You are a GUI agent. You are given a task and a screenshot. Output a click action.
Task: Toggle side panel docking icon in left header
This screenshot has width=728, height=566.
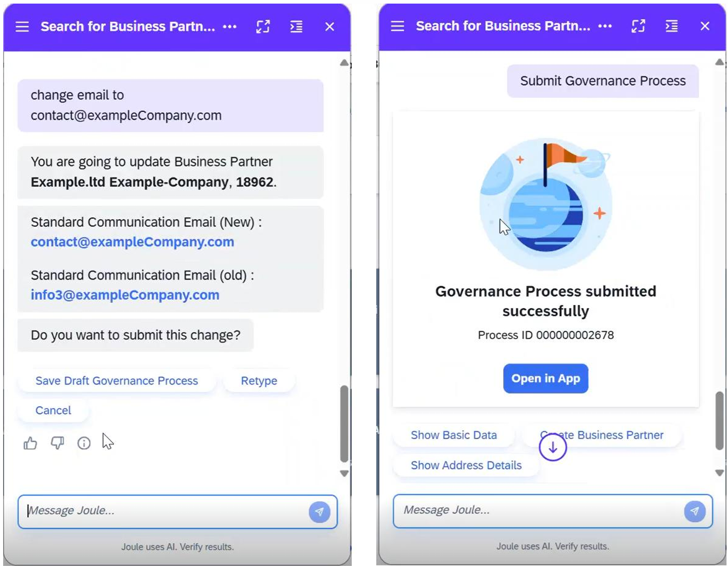[296, 27]
